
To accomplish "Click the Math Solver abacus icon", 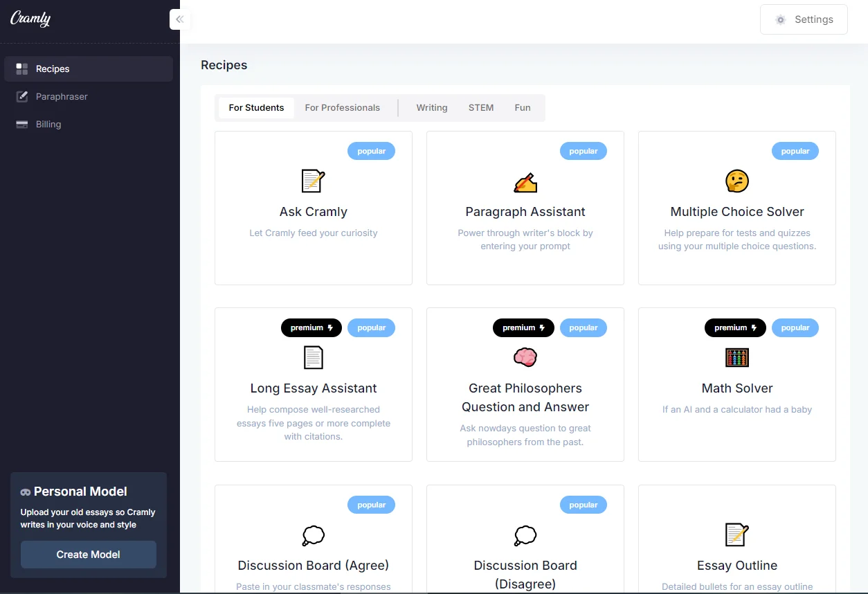I will pos(737,358).
